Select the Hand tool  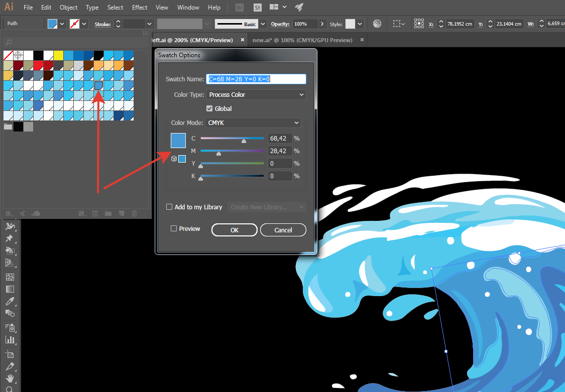click(10, 378)
